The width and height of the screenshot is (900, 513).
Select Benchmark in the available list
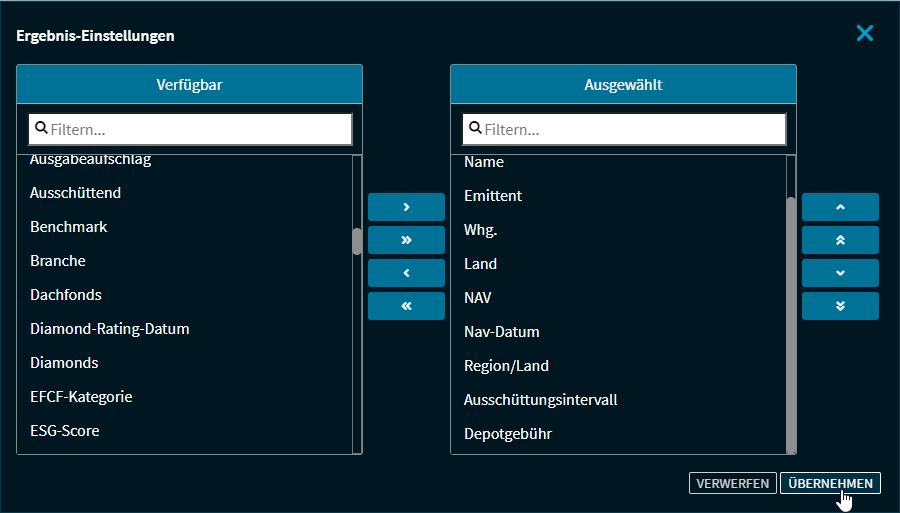69,227
